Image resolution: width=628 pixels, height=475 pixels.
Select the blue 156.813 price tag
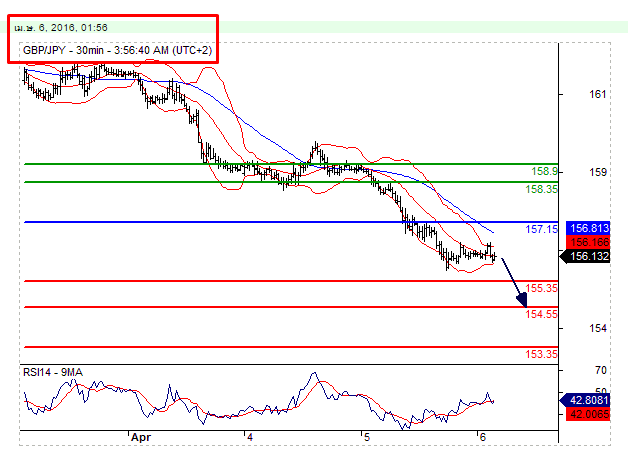click(x=588, y=228)
